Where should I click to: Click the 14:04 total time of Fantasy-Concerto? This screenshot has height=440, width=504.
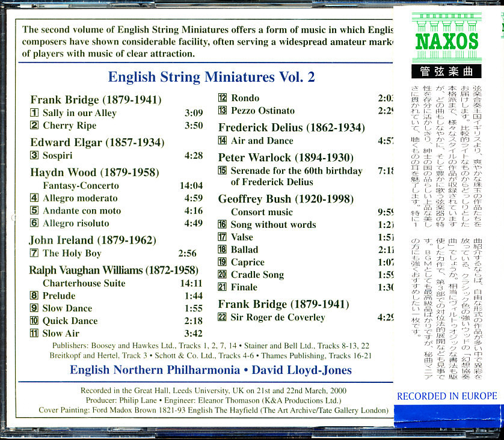point(191,186)
